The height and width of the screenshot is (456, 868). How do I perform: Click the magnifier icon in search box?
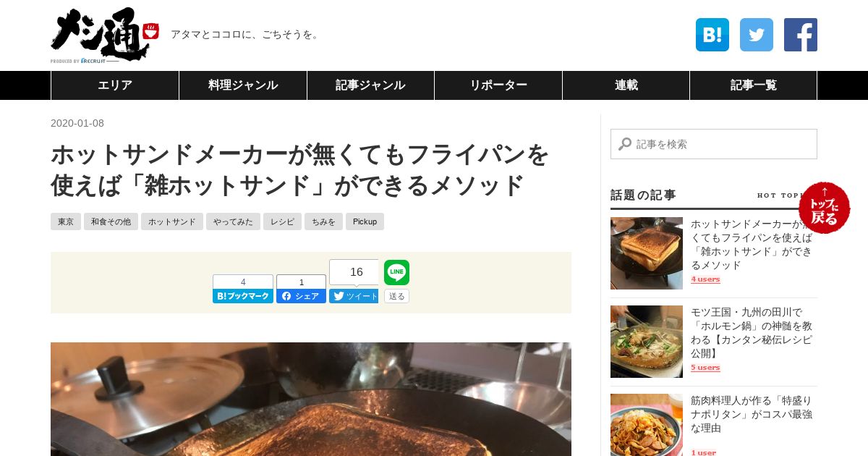[625, 144]
